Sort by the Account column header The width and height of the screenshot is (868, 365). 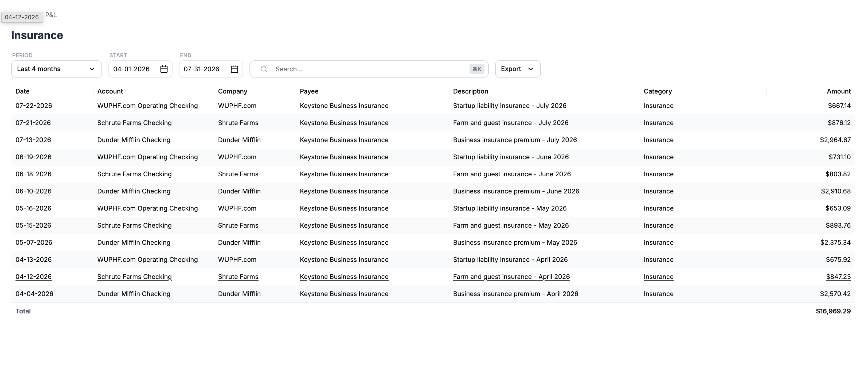pos(110,91)
